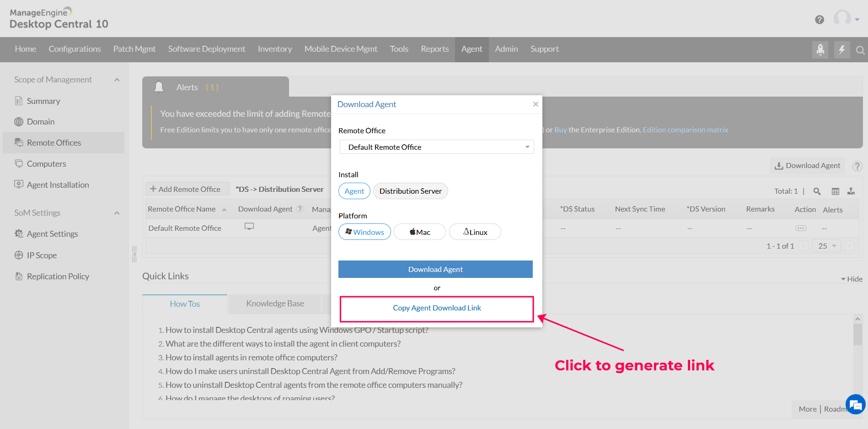The height and width of the screenshot is (429, 868).
Task: Choose the Linux platform
Action: coord(475,232)
